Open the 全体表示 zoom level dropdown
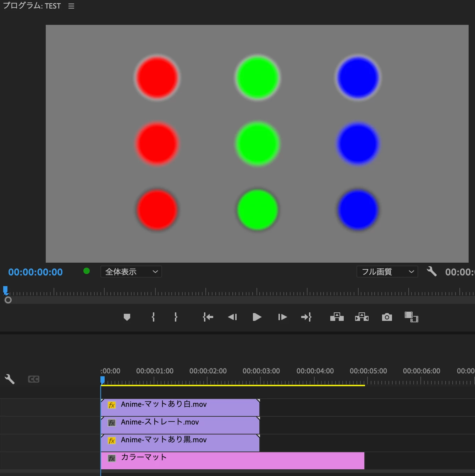The width and height of the screenshot is (475, 476). pyautogui.click(x=131, y=272)
